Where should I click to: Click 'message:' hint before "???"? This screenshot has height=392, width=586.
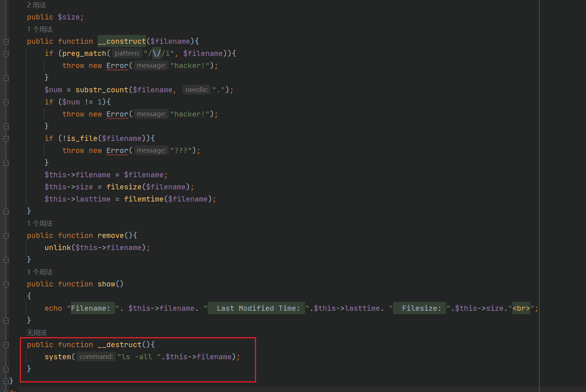[151, 150]
